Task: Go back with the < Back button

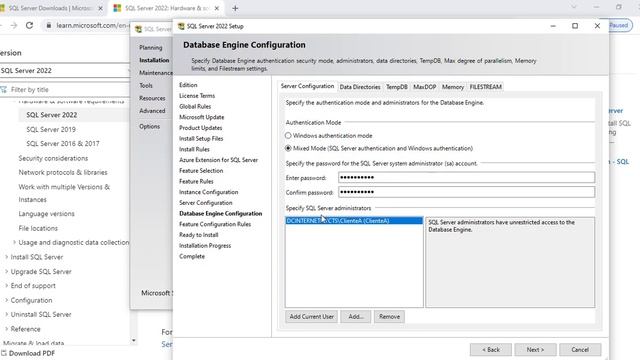Action: coord(491,349)
